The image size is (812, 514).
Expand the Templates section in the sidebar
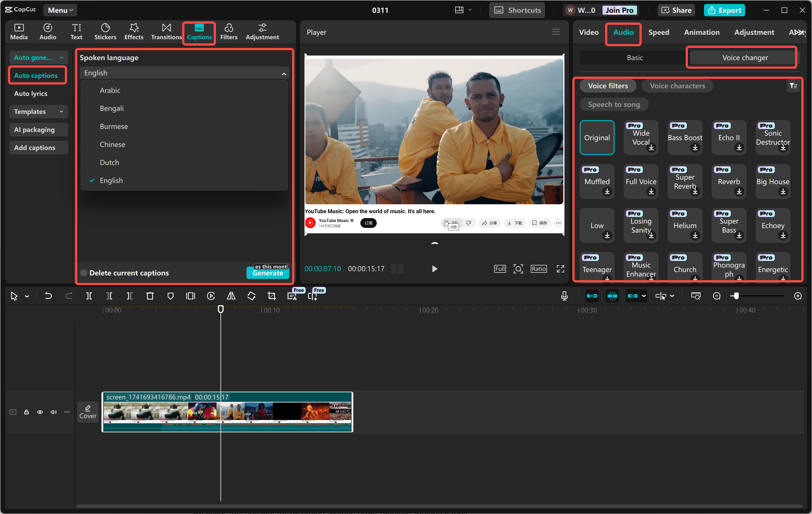click(38, 112)
